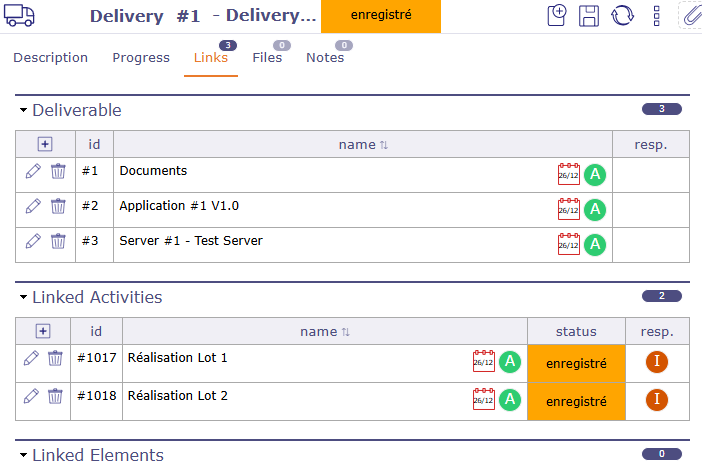
Task: Click the new item icon in top toolbar
Action: tap(558, 15)
